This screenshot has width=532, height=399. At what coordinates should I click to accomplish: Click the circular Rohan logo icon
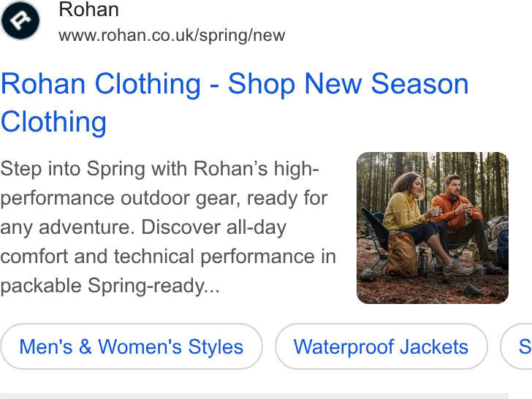click(x=20, y=20)
